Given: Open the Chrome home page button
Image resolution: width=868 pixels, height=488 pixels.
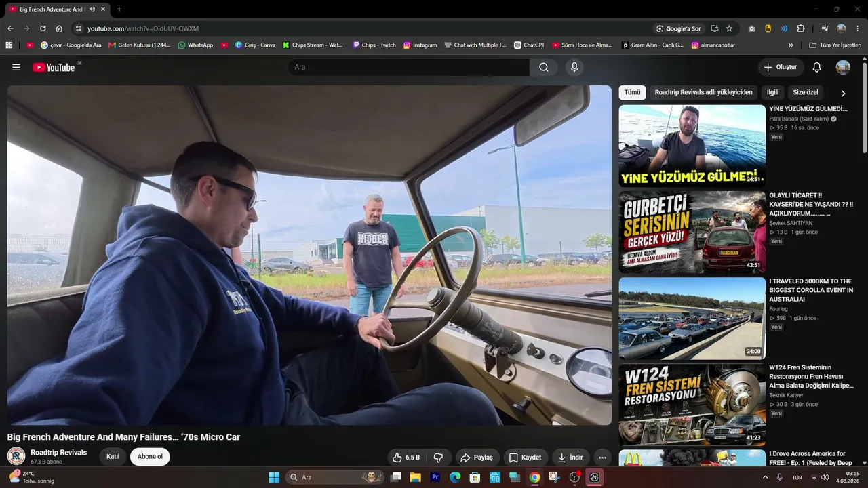Looking at the screenshot, I should tap(59, 28).
